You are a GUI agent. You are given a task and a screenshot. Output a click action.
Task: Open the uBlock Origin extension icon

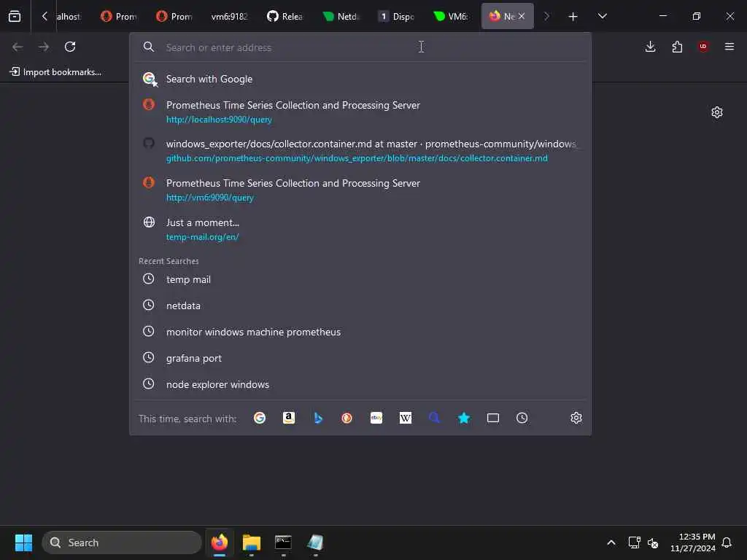[x=703, y=47]
